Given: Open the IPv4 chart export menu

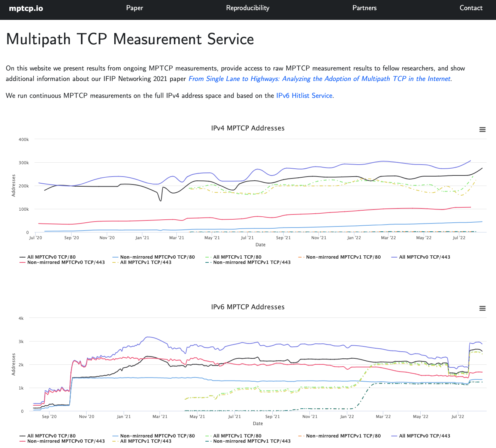Looking at the screenshot, I should point(483,129).
